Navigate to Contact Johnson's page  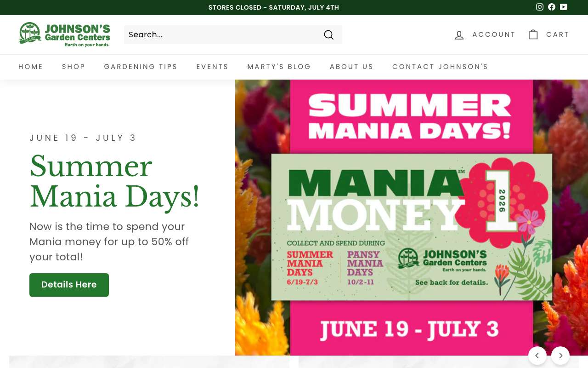440,67
